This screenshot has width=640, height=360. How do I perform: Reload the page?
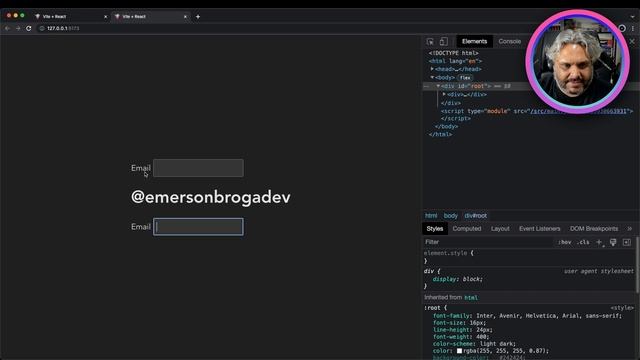(29, 28)
